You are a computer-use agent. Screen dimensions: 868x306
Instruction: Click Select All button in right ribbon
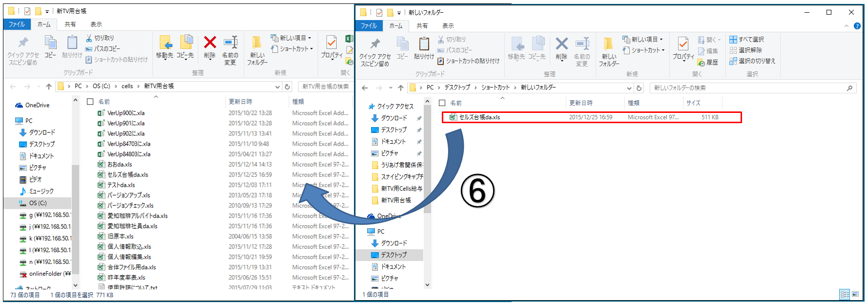pyautogui.click(x=746, y=40)
